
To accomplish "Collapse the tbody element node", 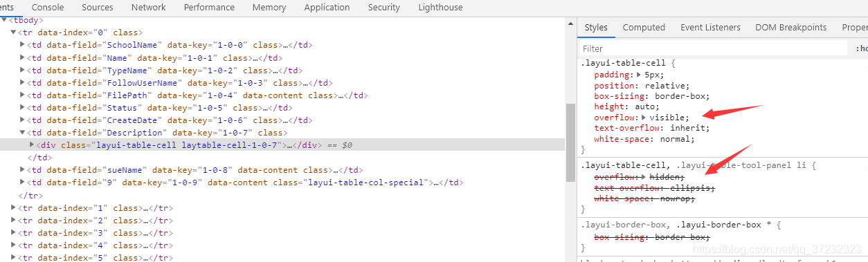I will point(5,20).
